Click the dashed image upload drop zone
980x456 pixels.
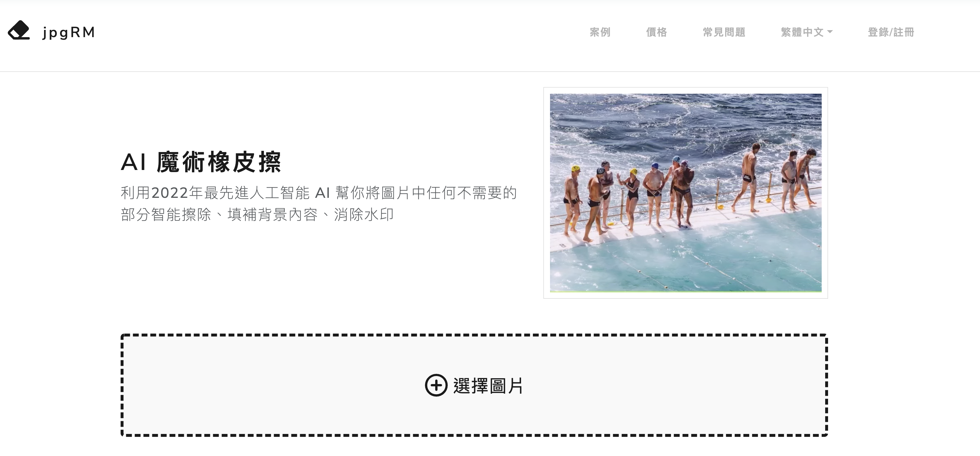coord(474,385)
